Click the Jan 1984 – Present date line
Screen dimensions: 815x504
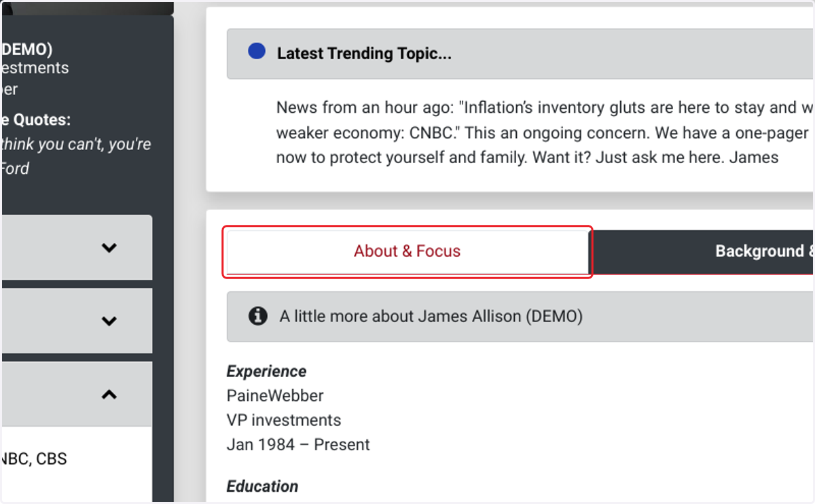click(x=298, y=445)
